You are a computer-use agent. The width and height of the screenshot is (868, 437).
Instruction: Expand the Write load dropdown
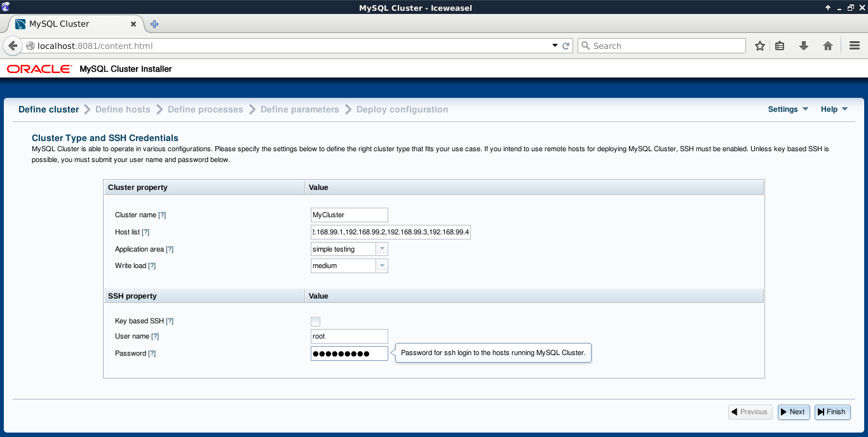(381, 266)
